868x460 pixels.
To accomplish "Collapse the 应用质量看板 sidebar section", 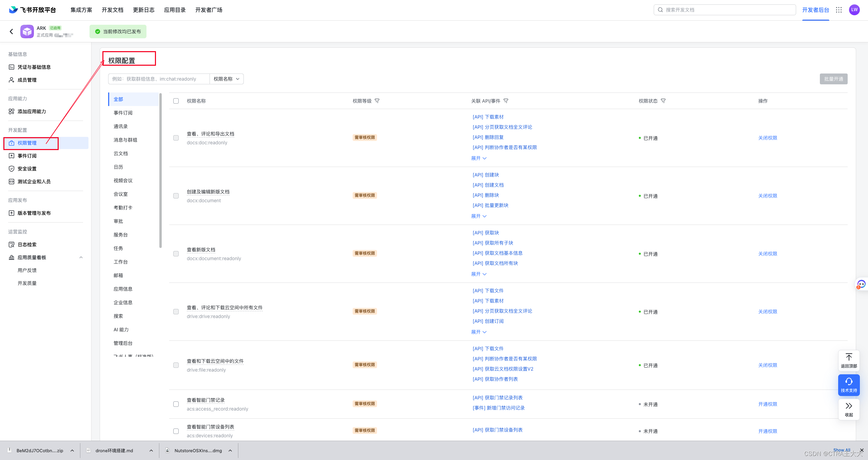I will [81, 257].
